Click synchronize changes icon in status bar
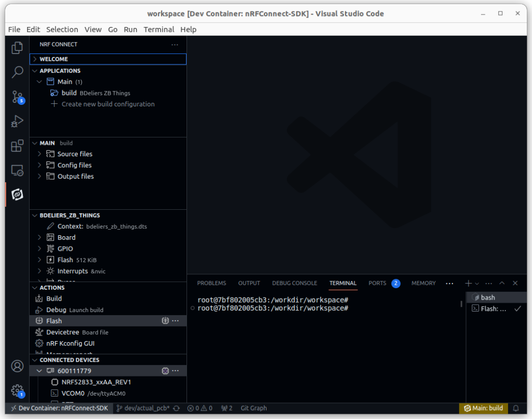532x419 pixels. [x=177, y=408]
